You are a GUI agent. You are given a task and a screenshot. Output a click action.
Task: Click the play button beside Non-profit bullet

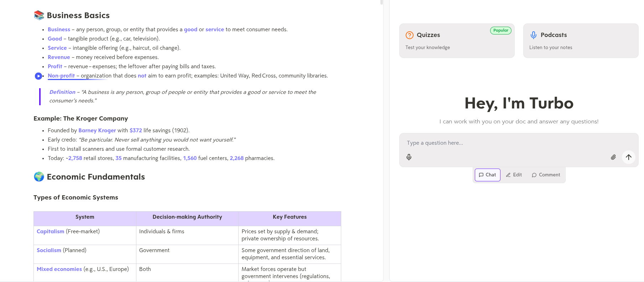pyautogui.click(x=38, y=76)
